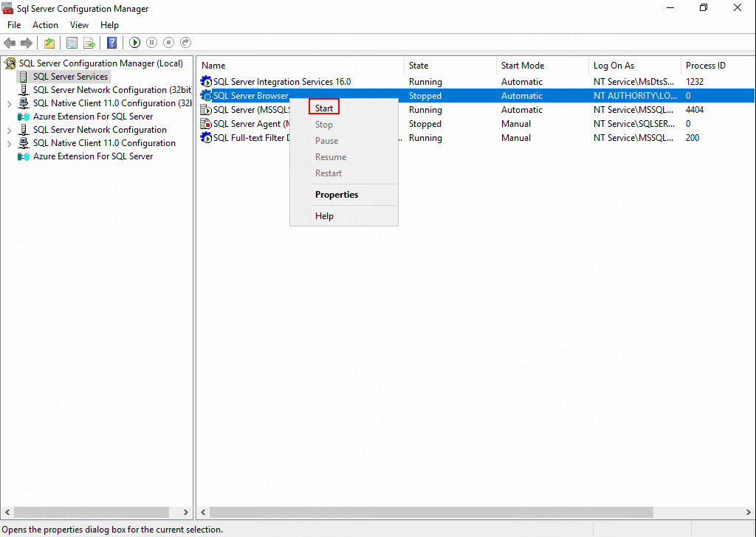Click the console tree pane's scroll-right arrow
The height and width of the screenshot is (537, 756).
(186, 513)
